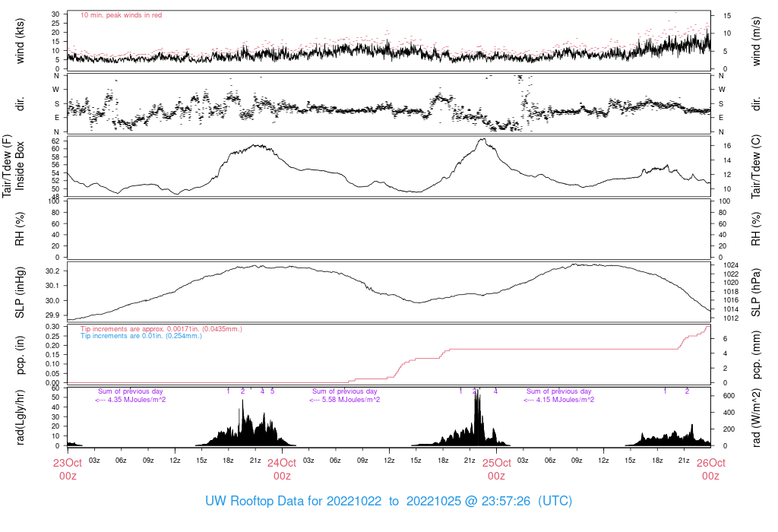Click the 'pcp. (mm)' axis label

pos(756,355)
